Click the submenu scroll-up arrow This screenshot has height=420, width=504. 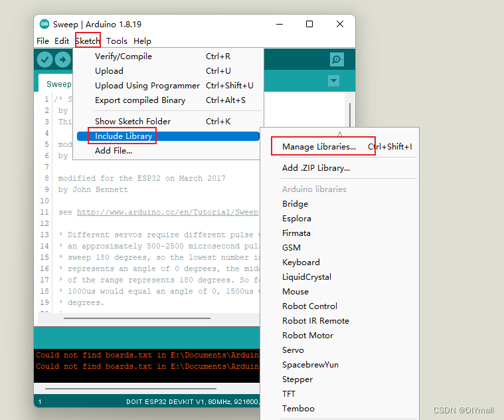(340, 134)
